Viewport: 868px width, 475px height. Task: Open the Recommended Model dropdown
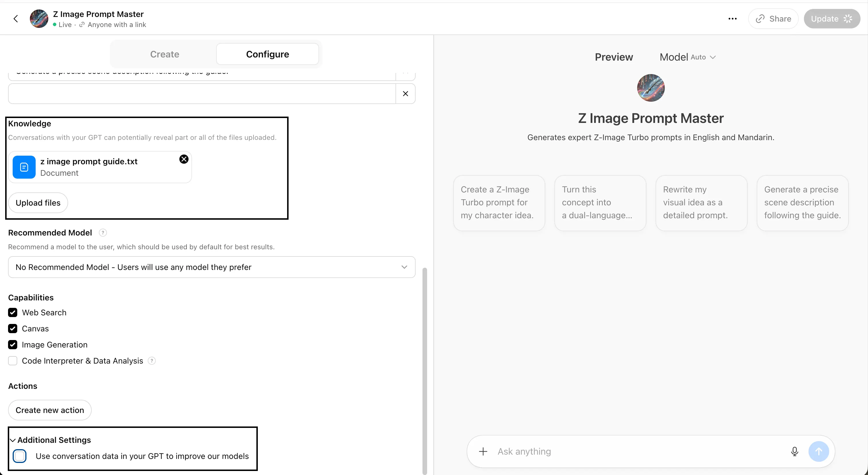pyautogui.click(x=211, y=267)
